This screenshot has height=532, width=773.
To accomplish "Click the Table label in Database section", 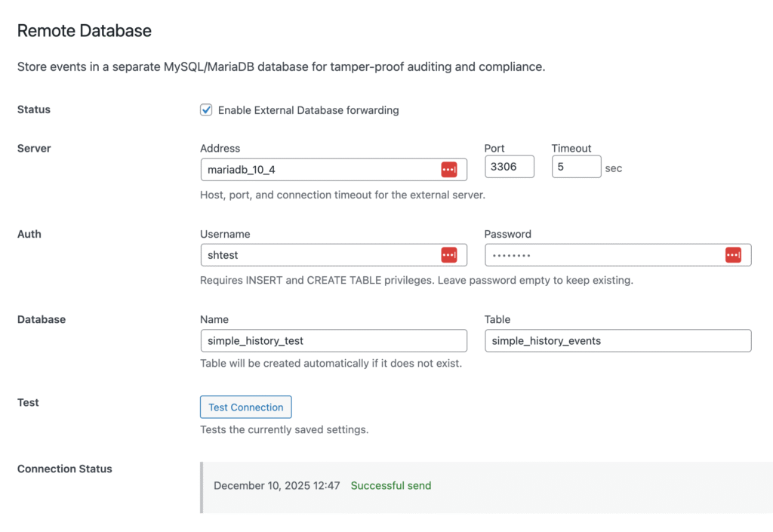I will pos(497,319).
